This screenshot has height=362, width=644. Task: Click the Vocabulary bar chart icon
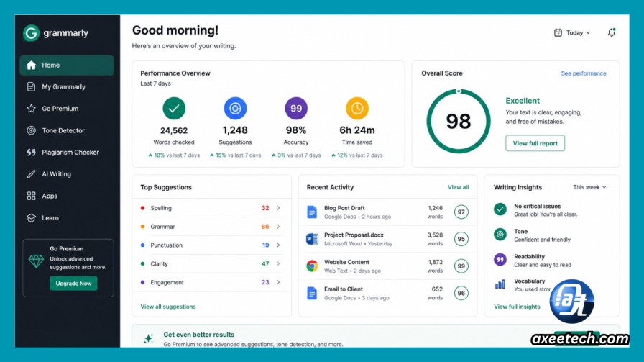click(x=500, y=284)
